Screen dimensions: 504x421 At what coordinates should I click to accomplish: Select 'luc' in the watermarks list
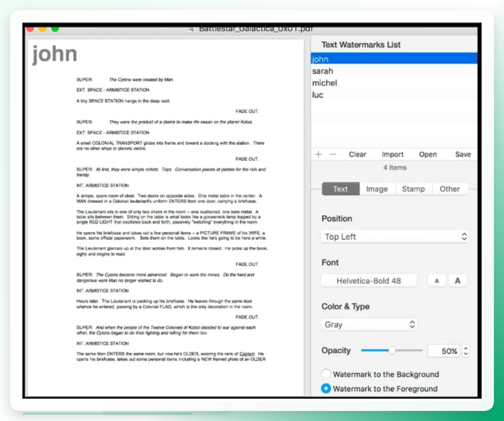[x=394, y=95]
